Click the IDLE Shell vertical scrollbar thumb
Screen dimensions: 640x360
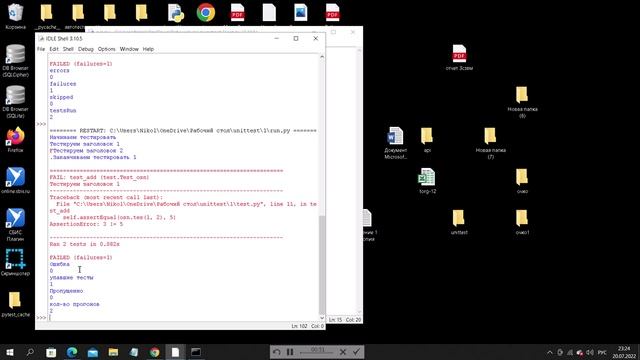pyautogui.click(x=322, y=264)
